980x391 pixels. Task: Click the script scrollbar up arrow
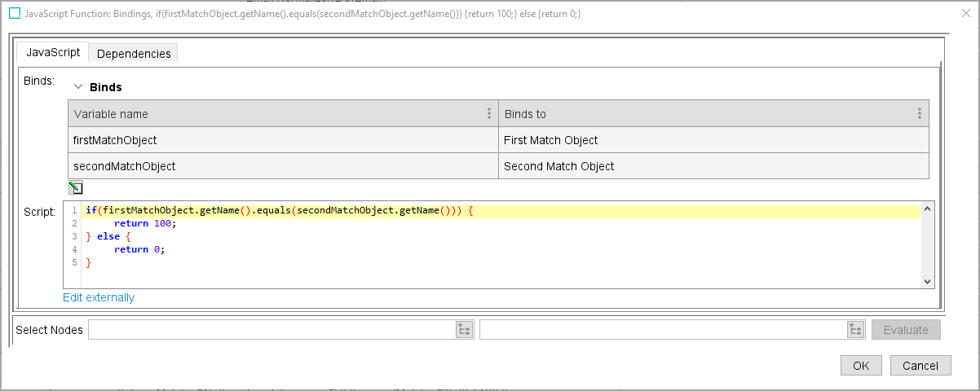point(927,209)
